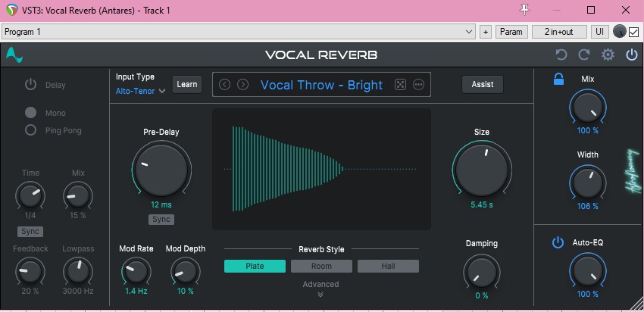Click the Delay Time knob
644x312 pixels.
(x=30, y=195)
